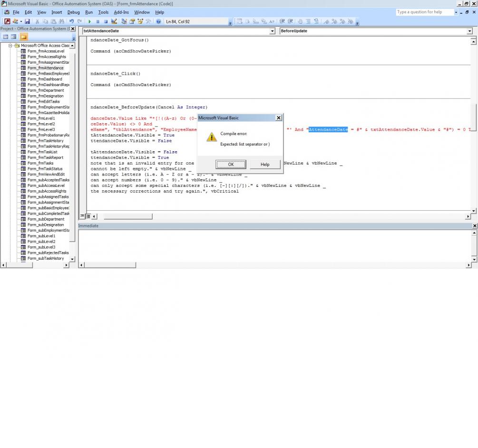Click the Cut scissors icon
Viewport: 478px width, 448px height.
[x=37, y=21]
